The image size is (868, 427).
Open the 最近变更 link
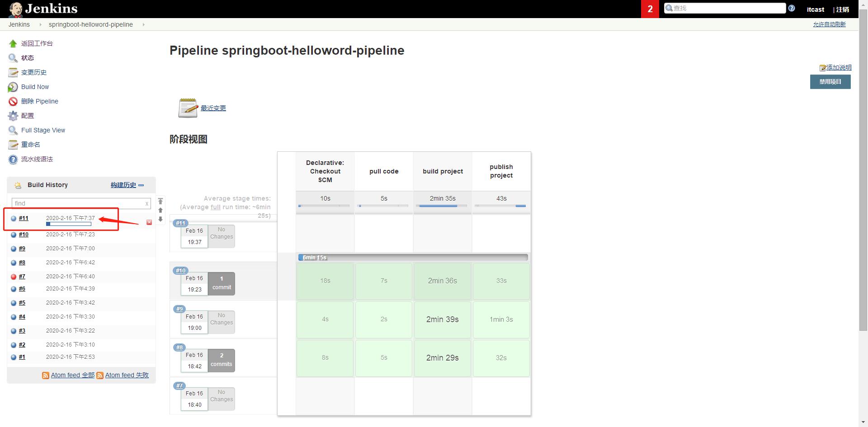point(213,108)
